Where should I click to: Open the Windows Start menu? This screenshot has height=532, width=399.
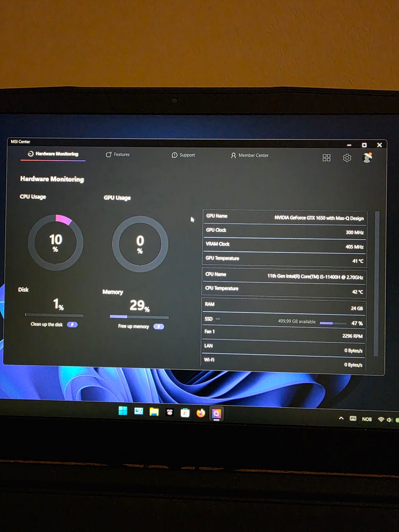coord(123,411)
